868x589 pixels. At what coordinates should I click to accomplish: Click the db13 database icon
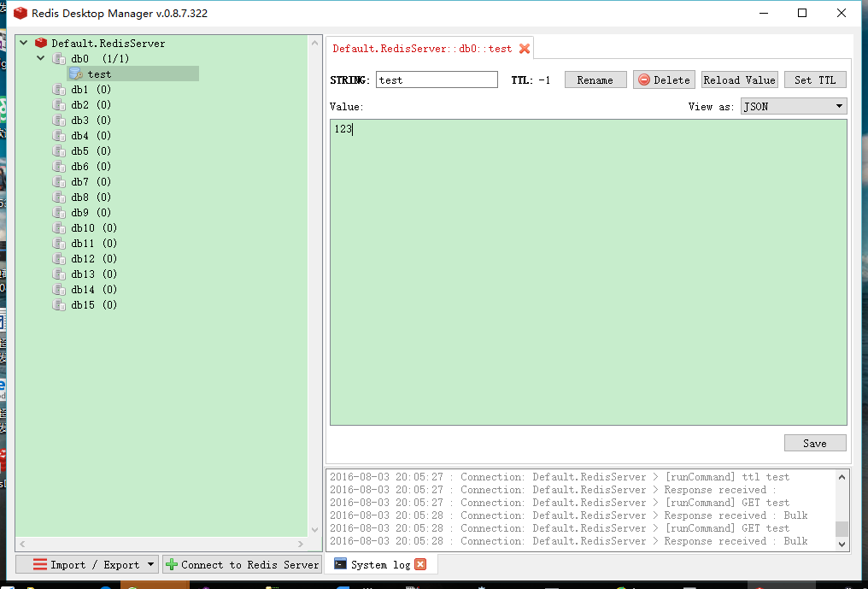tap(59, 274)
